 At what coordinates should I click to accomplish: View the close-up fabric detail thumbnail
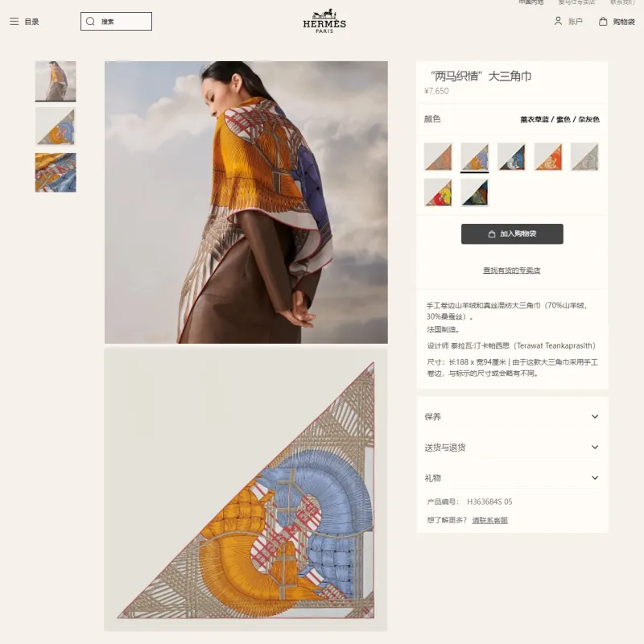pyautogui.click(x=56, y=172)
